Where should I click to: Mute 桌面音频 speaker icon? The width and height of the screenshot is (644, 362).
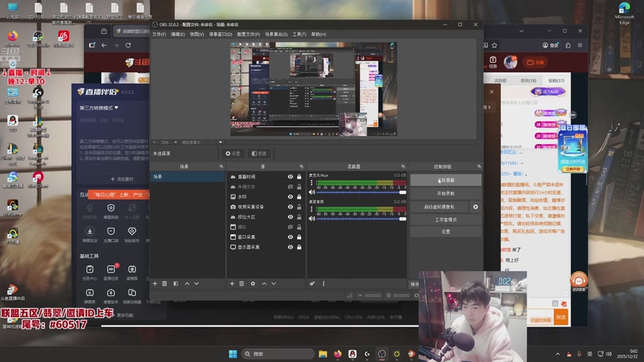[x=312, y=219]
